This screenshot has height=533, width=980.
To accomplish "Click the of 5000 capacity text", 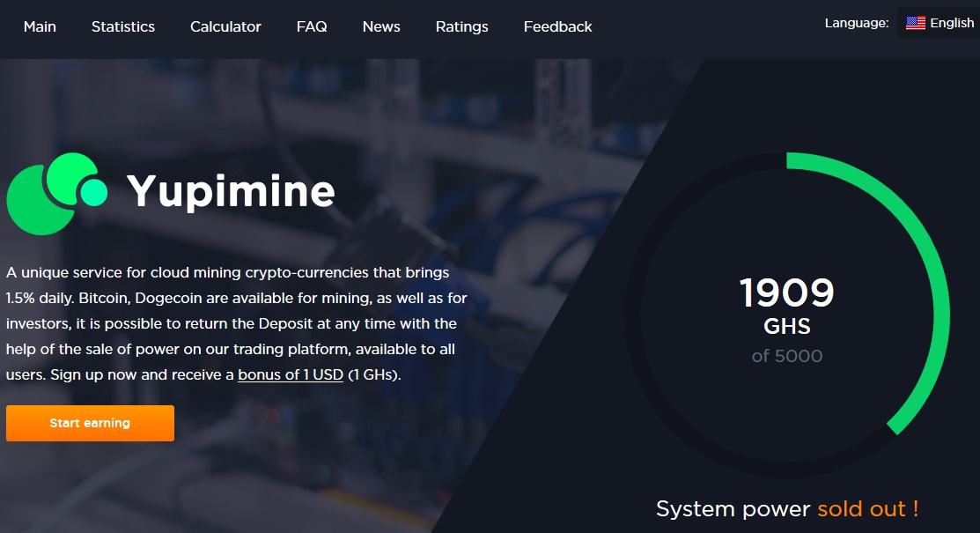I will (787, 356).
